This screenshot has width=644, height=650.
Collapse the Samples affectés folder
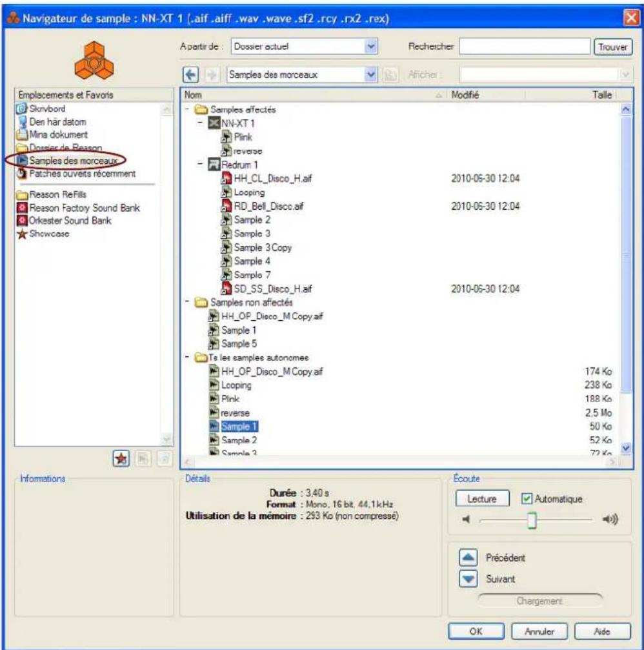[x=187, y=110]
